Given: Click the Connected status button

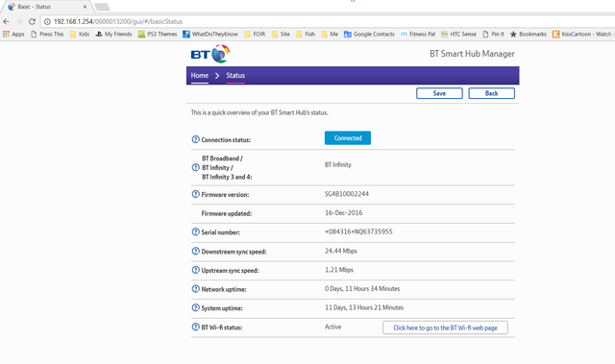Looking at the screenshot, I should coord(348,138).
